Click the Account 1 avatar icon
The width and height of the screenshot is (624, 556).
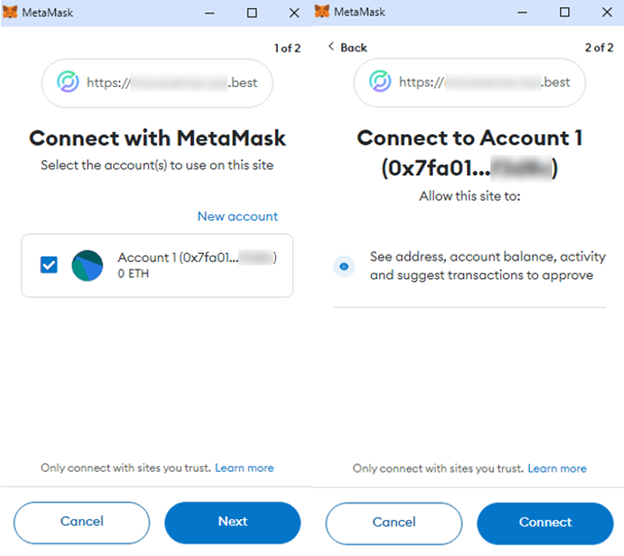point(88,265)
